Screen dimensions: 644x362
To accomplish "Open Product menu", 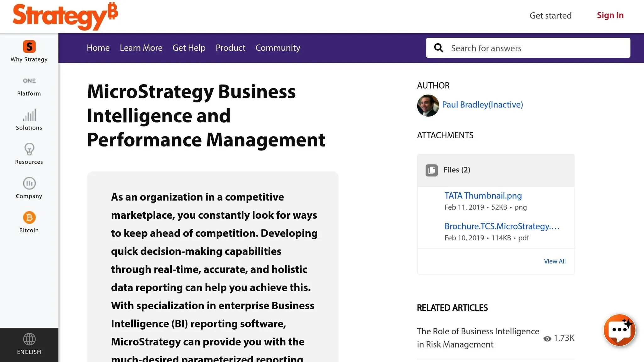I will point(230,48).
